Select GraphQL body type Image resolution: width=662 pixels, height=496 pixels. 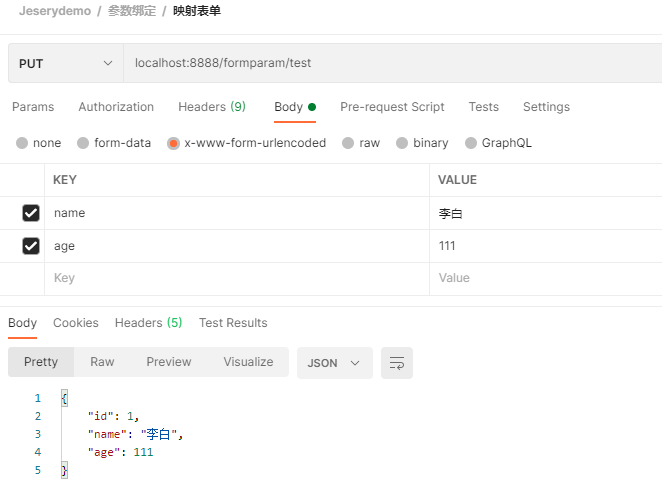[472, 143]
